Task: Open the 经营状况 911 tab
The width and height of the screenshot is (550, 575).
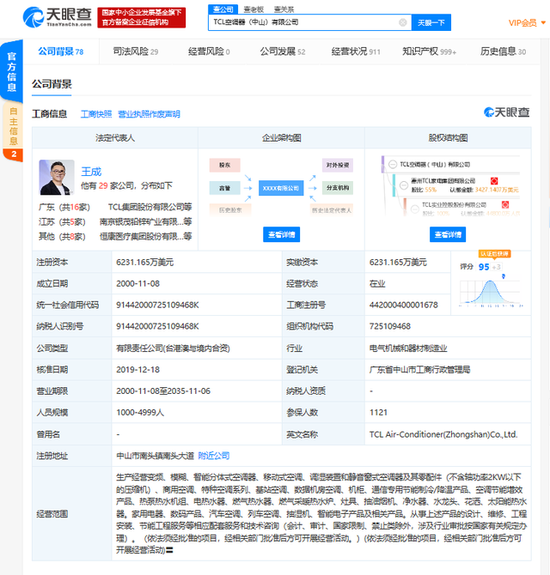Action: (356, 52)
